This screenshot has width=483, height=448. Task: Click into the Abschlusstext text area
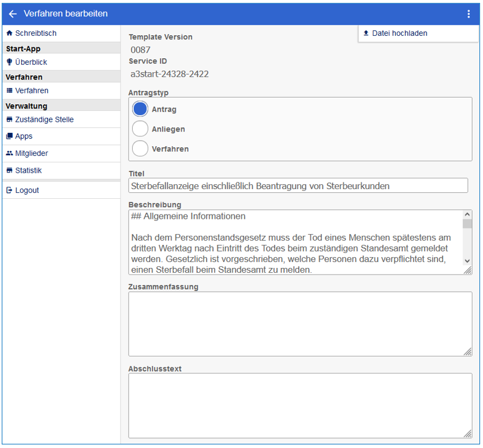[299, 405]
